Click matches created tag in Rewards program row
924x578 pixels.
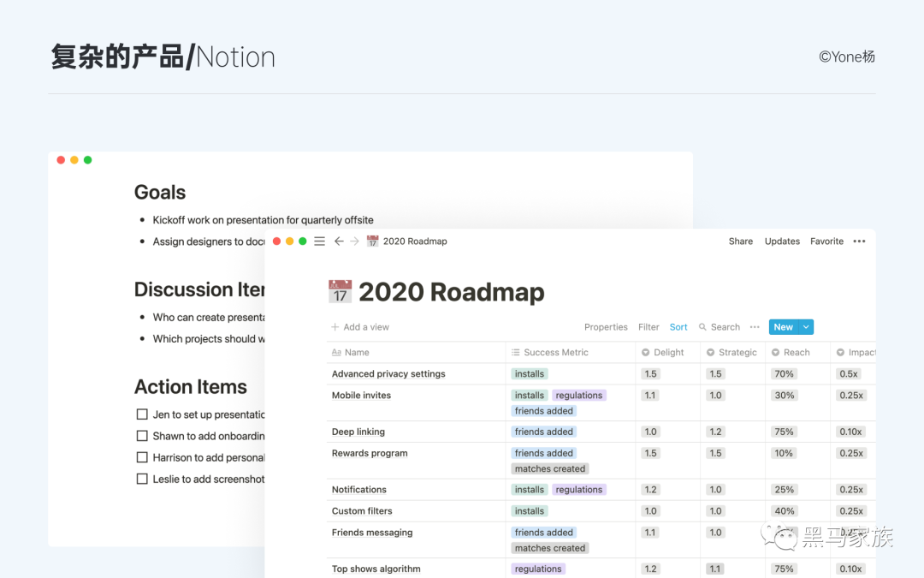pos(550,469)
